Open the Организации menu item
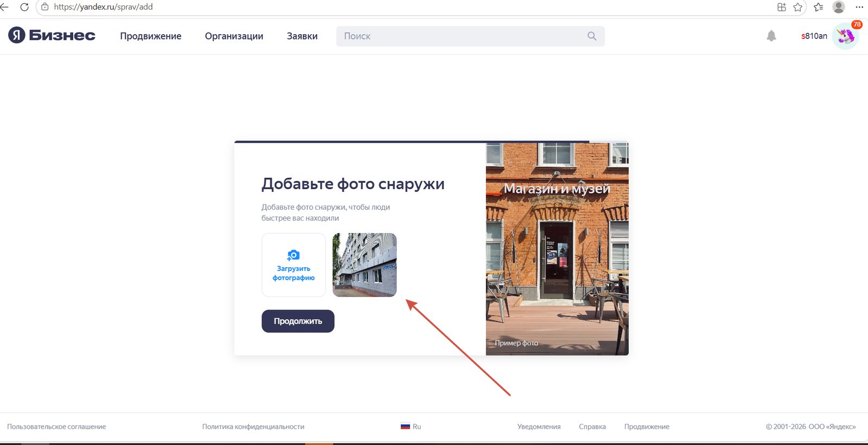 point(234,36)
